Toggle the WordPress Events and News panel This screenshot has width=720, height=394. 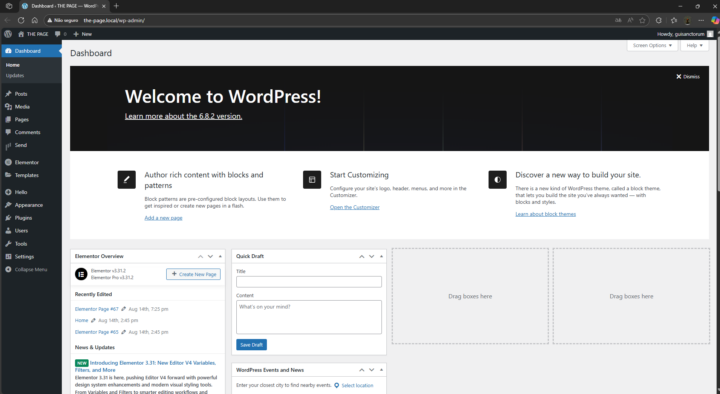381,370
